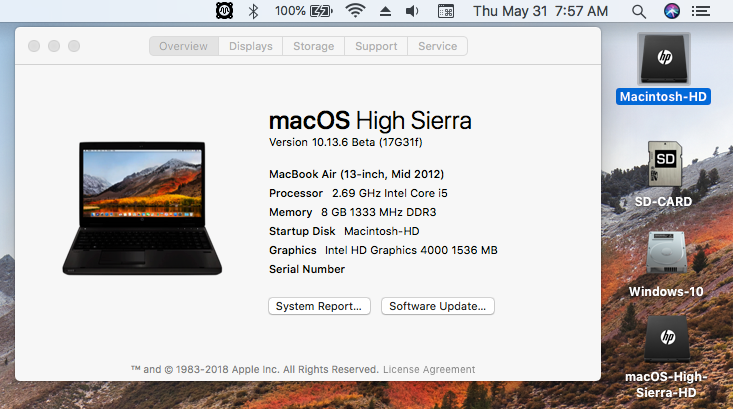This screenshot has height=409, width=733.
Task: Click the date and time in the menu bar
Action: pyautogui.click(x=540, y=11)
